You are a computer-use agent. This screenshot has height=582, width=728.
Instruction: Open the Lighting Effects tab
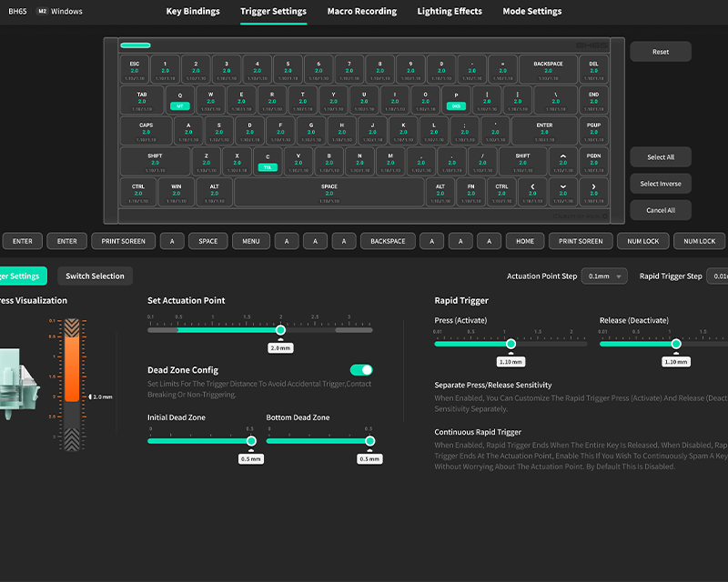click(x=450, y=12)
